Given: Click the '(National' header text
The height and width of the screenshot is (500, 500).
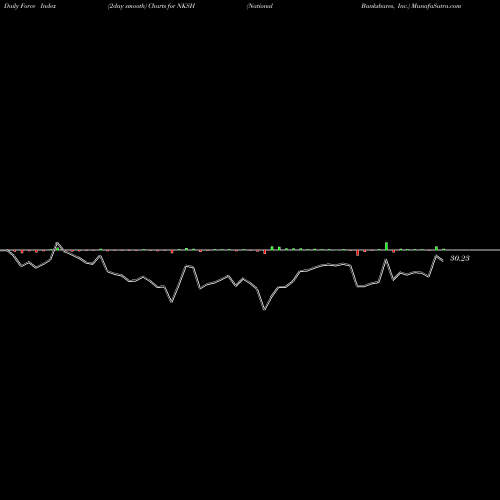Looking at the screenshot, I should (x=260, y=6).
